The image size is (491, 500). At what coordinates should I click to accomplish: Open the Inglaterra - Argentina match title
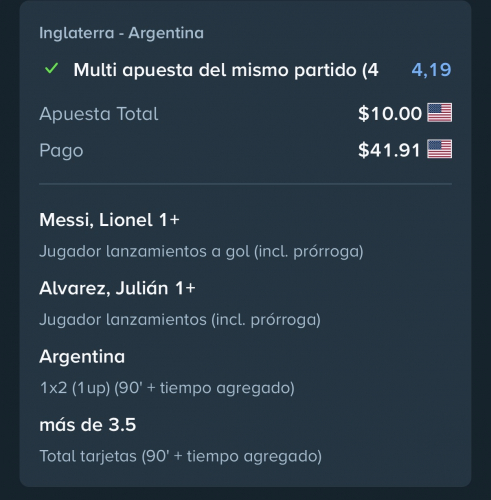tap(121, 33)
